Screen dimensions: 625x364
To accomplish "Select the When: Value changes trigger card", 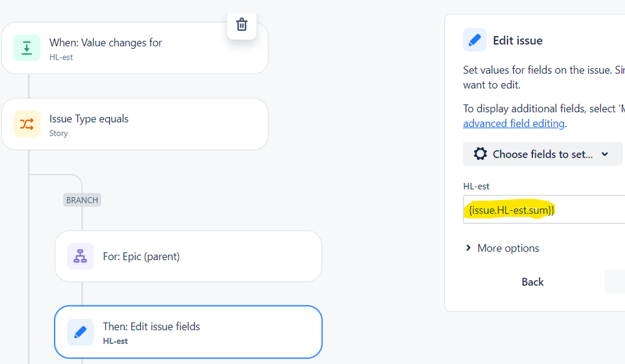I will [x=125, y=48].
